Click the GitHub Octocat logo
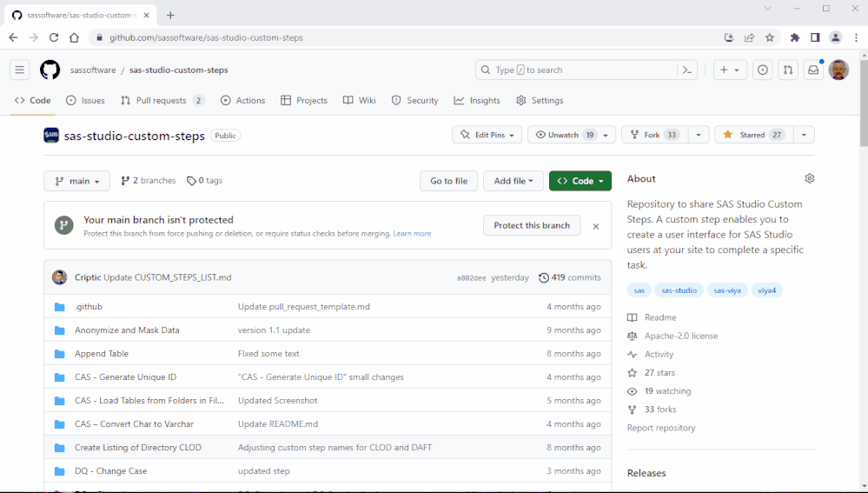868x493 pixels. (x=50, y=70)
